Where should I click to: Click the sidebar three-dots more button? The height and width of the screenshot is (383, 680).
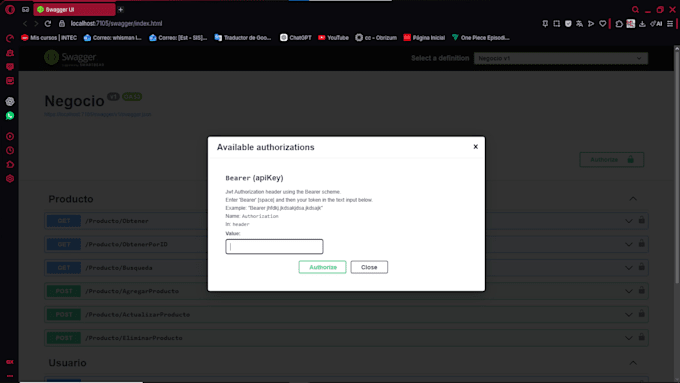coord(10,376)
